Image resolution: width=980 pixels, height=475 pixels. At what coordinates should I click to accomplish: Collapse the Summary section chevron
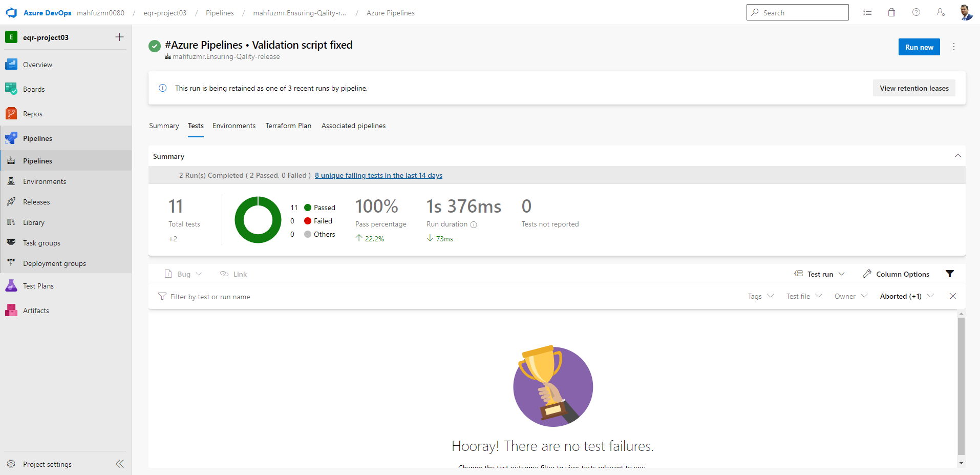tap(958, 156)
